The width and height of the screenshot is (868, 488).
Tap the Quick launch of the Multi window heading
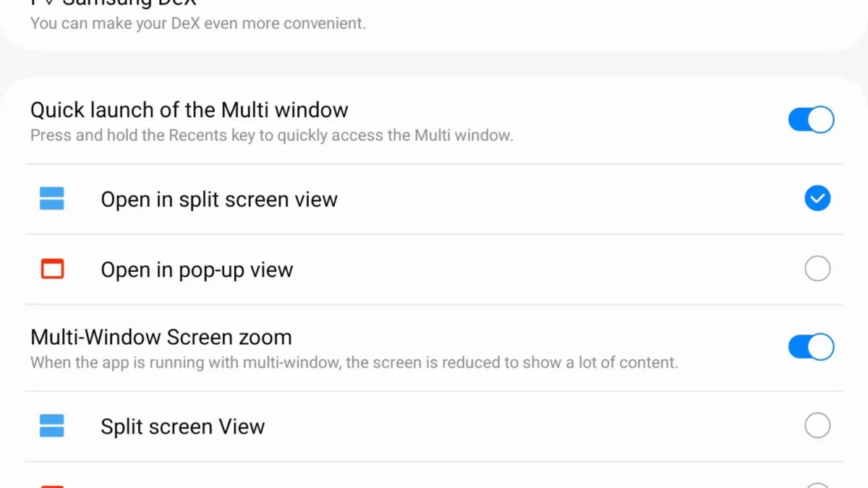click(x=190, y=110)
